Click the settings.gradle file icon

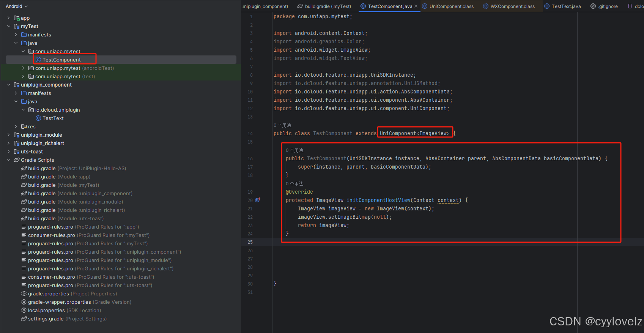coord(24,319)
